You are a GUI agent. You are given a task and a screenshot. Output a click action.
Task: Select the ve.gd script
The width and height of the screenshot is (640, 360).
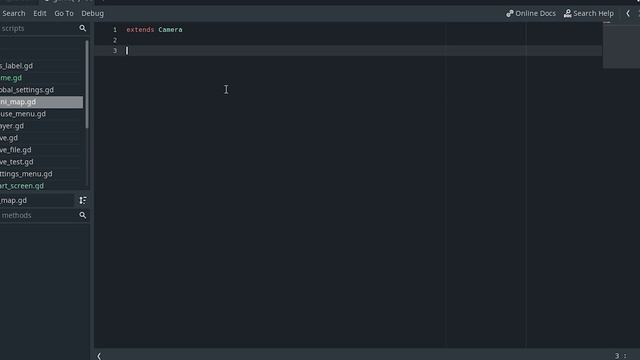pos(41,138)
